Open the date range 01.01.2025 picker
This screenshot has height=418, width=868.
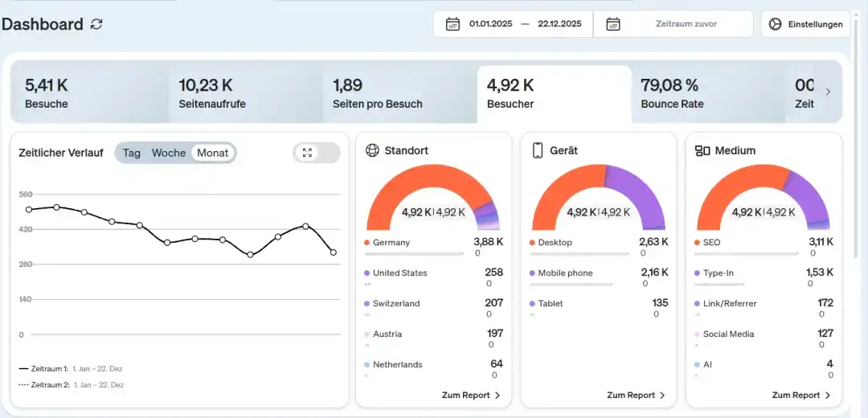[x=525, y=24]
